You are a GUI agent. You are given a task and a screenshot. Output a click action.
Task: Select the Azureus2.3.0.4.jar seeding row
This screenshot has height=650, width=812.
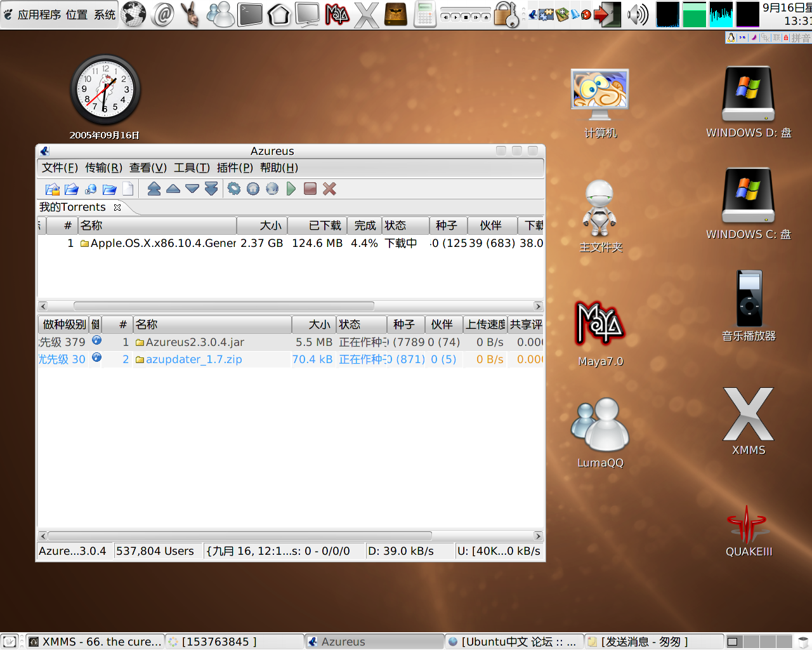pyautogui.click(x=291, y=342)
